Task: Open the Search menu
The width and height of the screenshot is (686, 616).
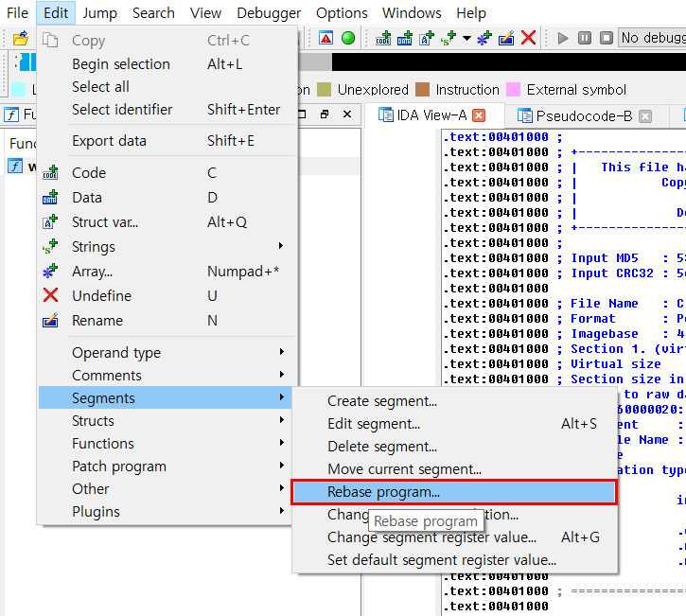Action: coord(153,13)
